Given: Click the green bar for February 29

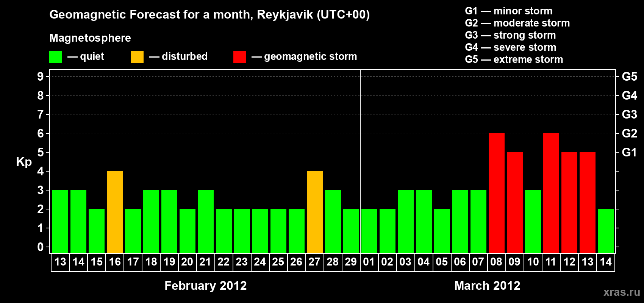Looking at the screenshot, I should (351, 231).
